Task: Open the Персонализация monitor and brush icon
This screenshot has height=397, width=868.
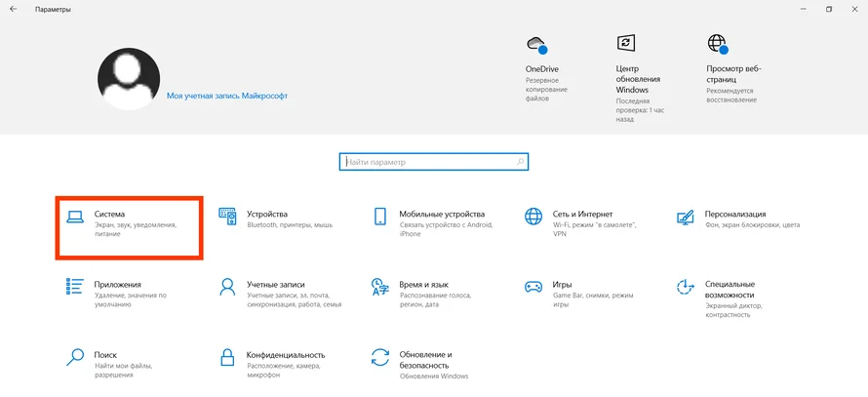Action: click(686, 217)
